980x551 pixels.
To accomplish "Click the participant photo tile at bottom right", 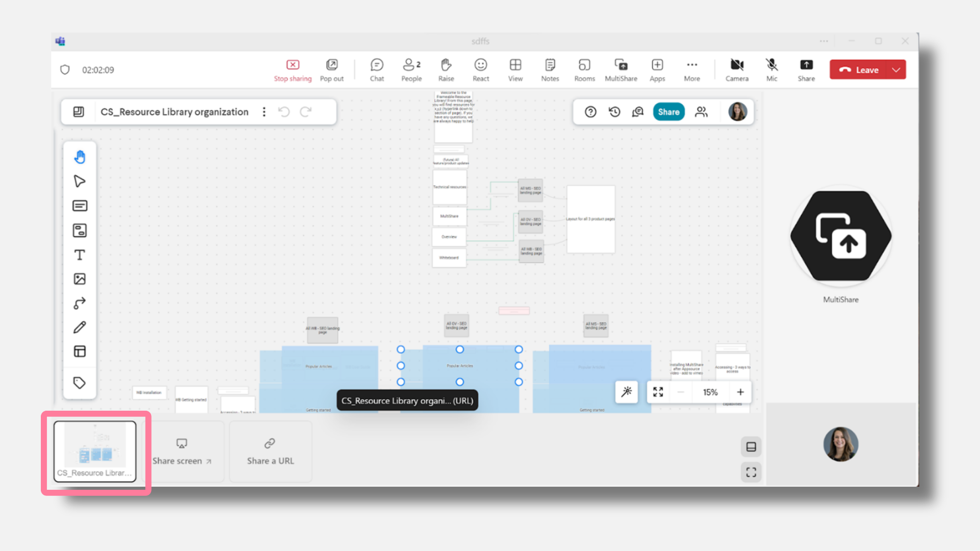I will tap(841, 444).
